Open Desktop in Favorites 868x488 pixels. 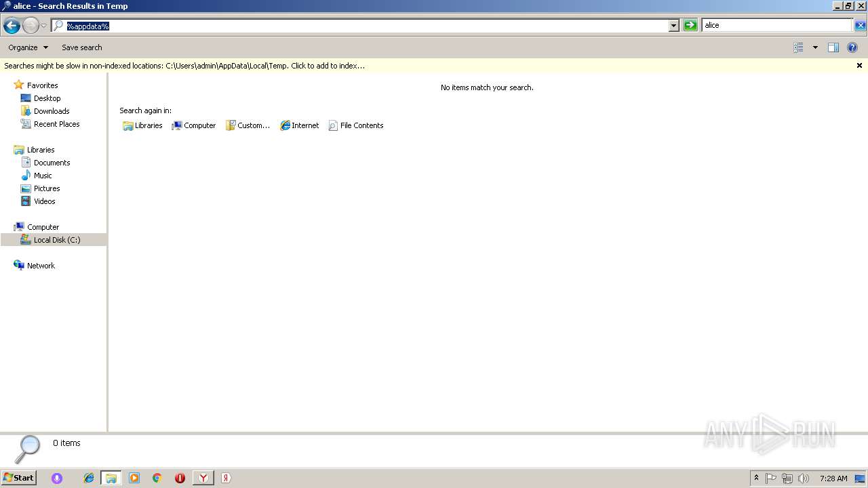point(47,98)
